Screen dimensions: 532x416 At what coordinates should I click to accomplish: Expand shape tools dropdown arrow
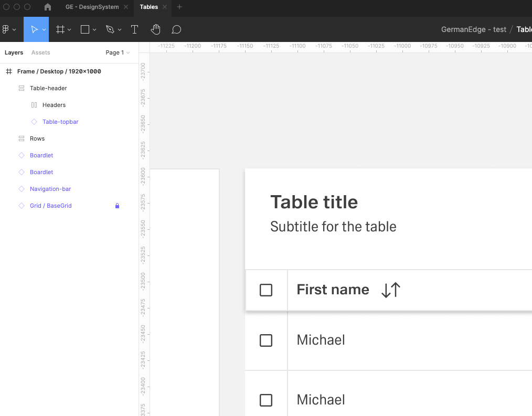(x=94, y=30)
